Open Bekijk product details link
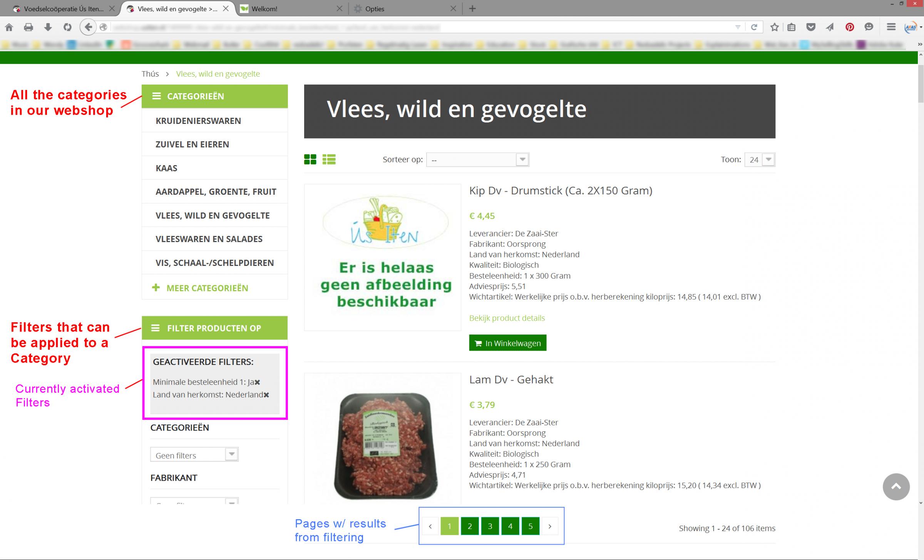This screenshot has width=924, height=560. click(507, 318)
